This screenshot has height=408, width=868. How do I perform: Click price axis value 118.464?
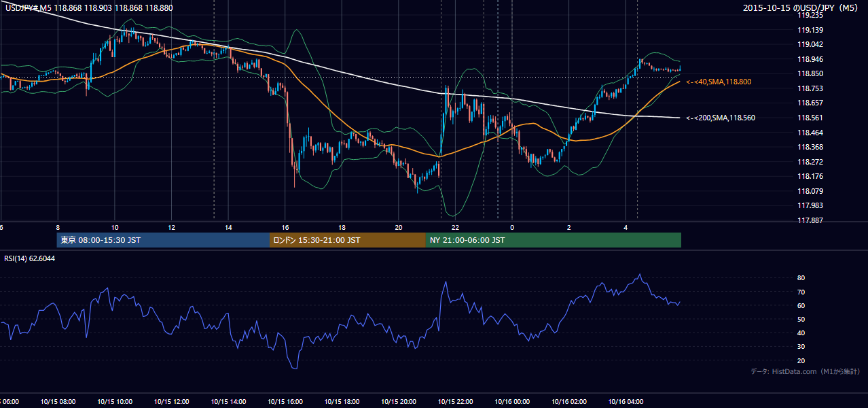tap(810, 133)
